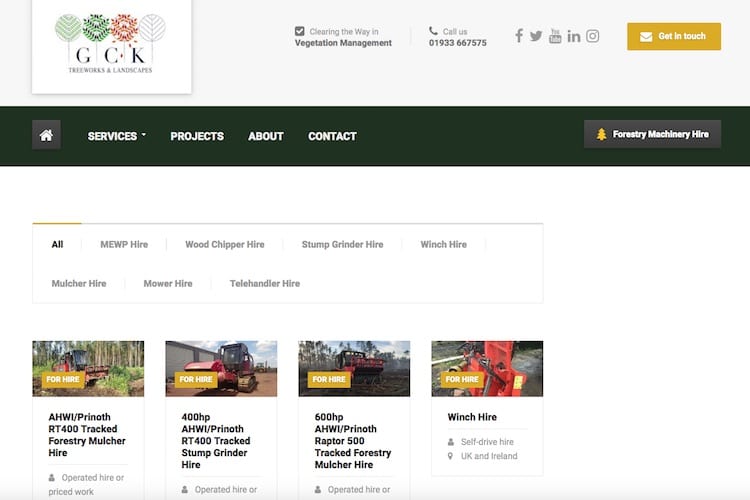This screenshot has height=500, width=750.
Task: Click the phone number 01933 667575
Action: (457, 43)
